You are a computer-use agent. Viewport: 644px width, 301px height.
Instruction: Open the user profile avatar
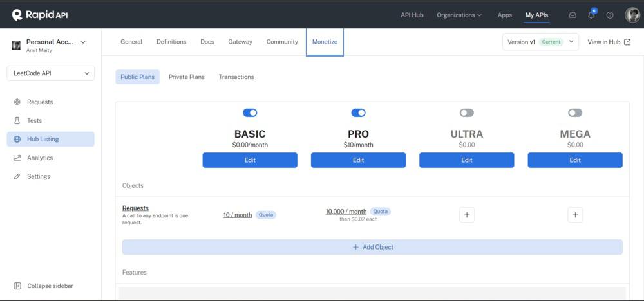[x=632, y=15]
